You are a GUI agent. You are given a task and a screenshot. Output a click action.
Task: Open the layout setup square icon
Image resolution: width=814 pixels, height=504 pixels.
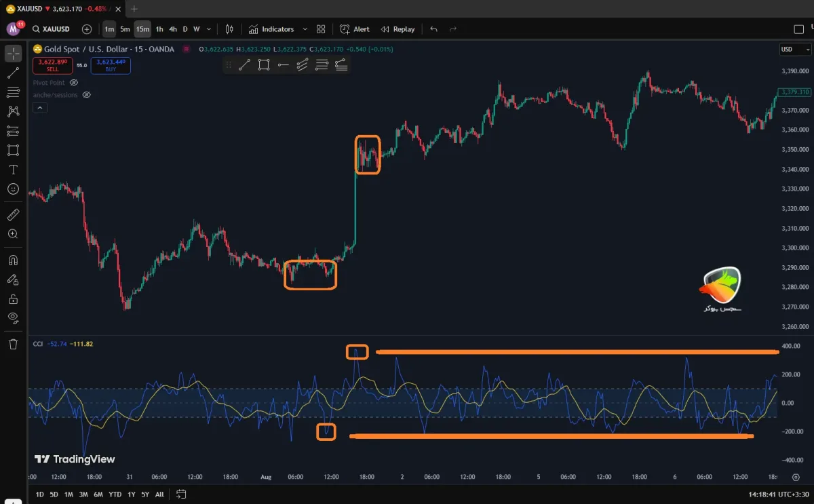click(x=798, y=29)
